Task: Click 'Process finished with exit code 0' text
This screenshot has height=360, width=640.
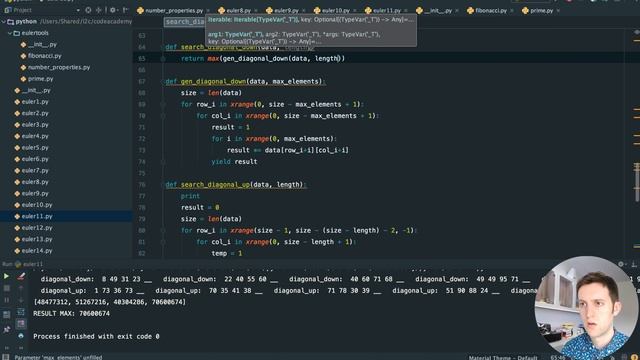Action: pos(96,336)
